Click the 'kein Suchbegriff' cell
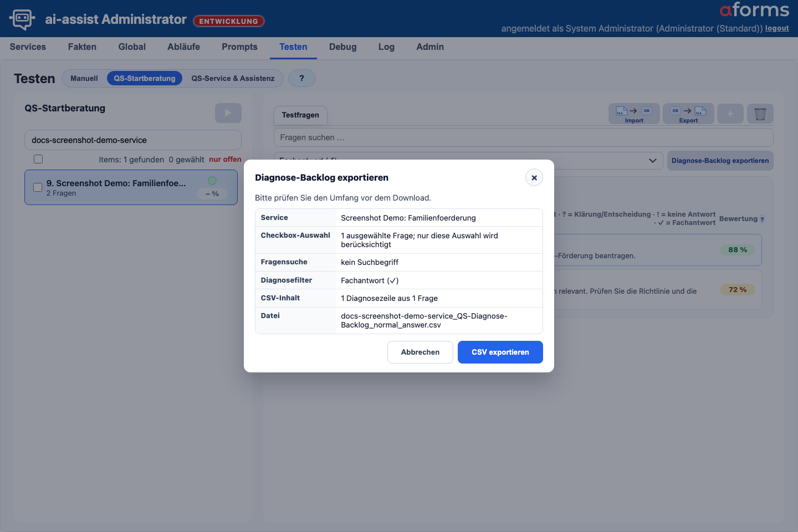The height and width of the screenshot is (532, 798). pos(370,262)
